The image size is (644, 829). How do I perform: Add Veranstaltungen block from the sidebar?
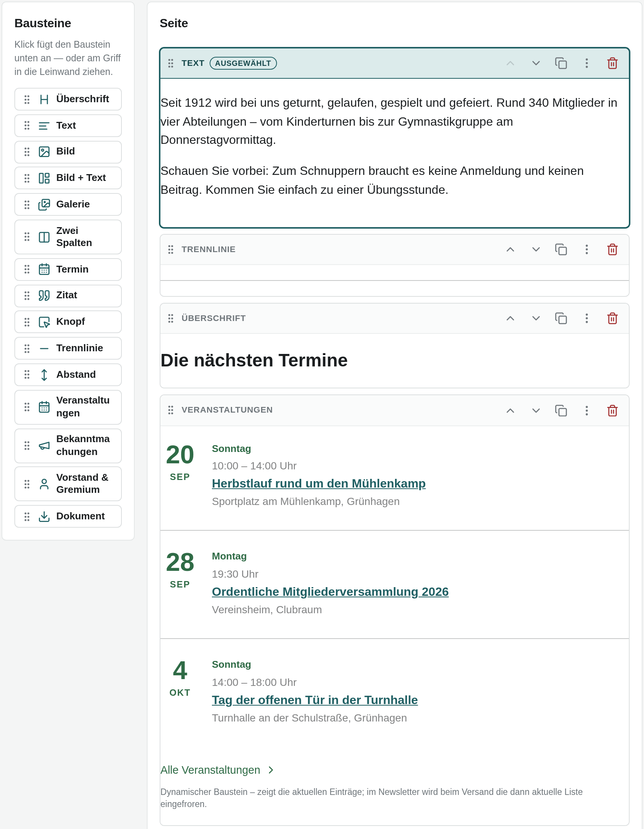pos(68,407)
